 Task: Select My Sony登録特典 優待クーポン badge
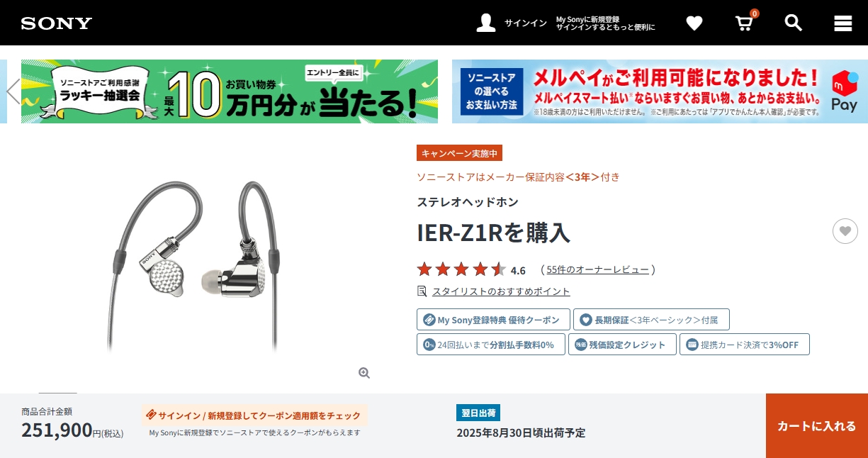(493, 320)
